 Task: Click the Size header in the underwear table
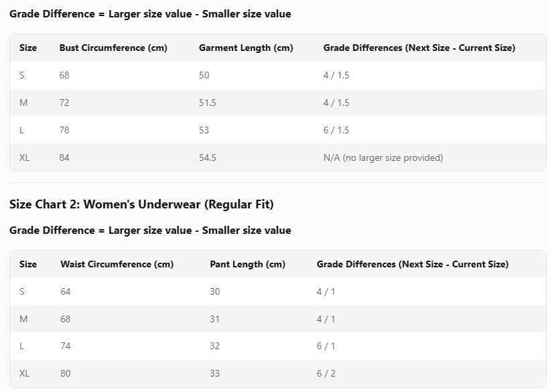[x=28, y=265]
